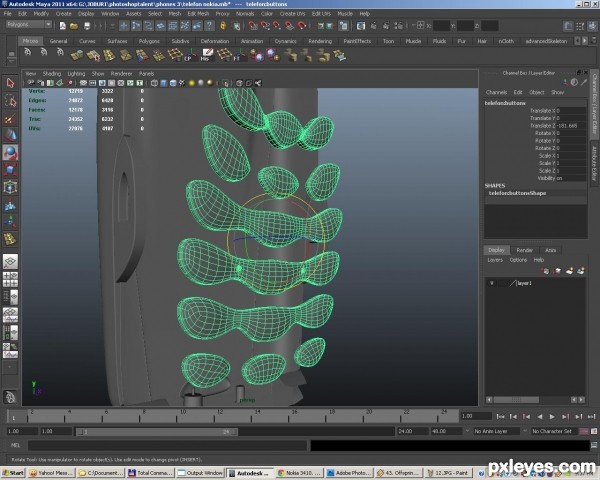Image resolution: width=600 pixels, height=480 pixels.
Task: Open the Edit Mesh menu
Action: tap(198, 14)
